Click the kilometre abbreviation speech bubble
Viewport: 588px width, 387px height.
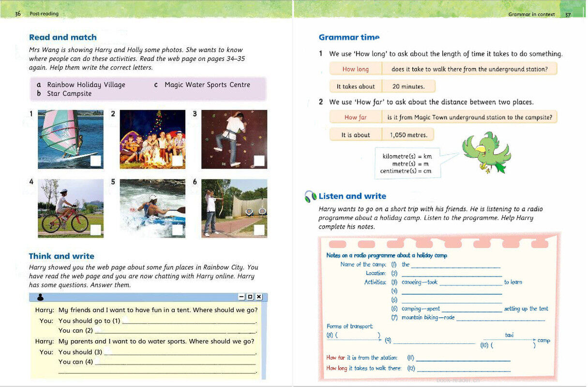tap(407, 164)
